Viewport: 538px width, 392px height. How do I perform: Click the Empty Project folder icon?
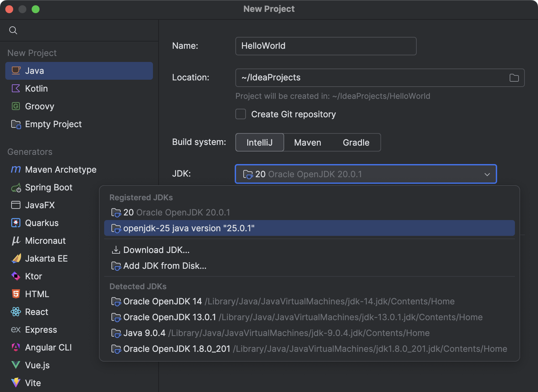[x=16, y=124]
